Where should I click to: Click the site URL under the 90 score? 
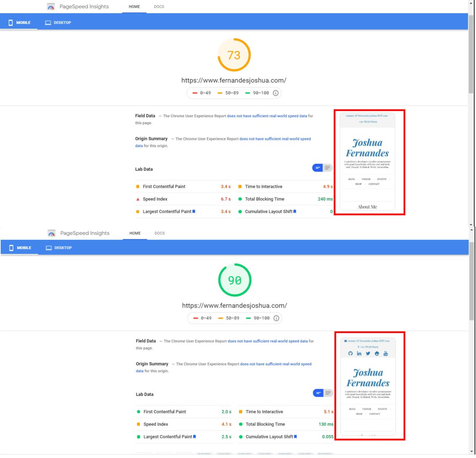coord(234,306)
